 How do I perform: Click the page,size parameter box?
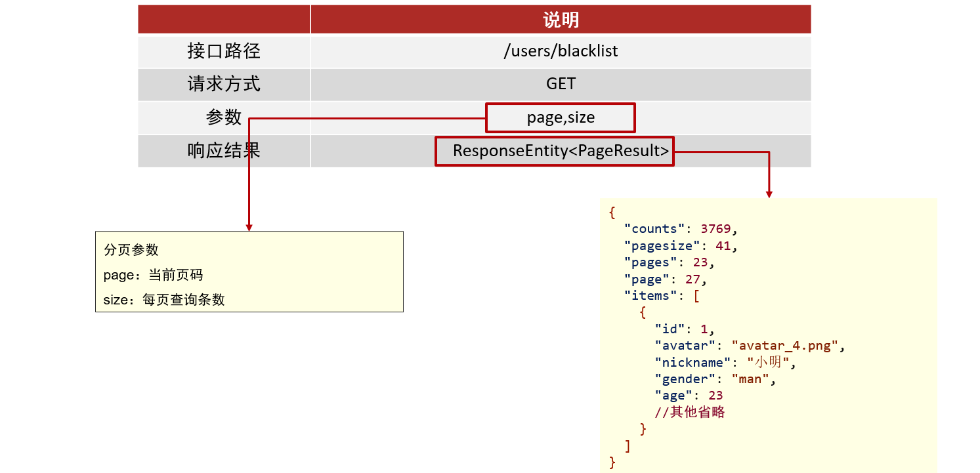click(x=561, y=118)
